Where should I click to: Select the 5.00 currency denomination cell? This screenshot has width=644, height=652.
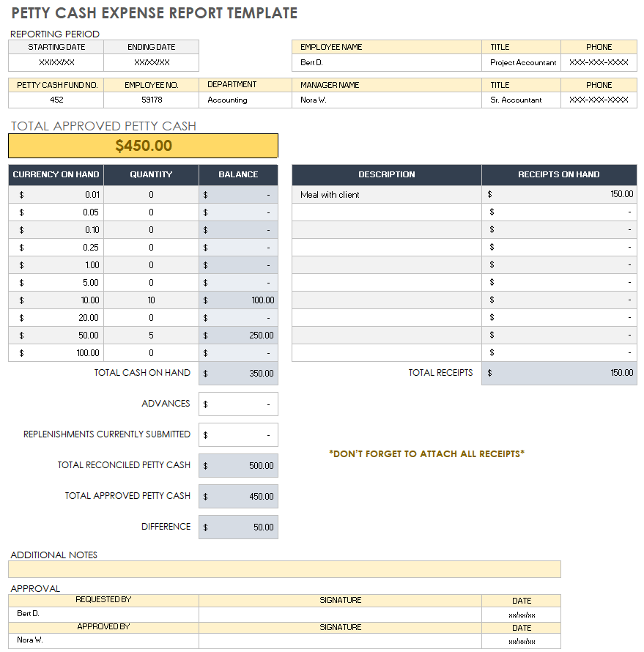56,283
